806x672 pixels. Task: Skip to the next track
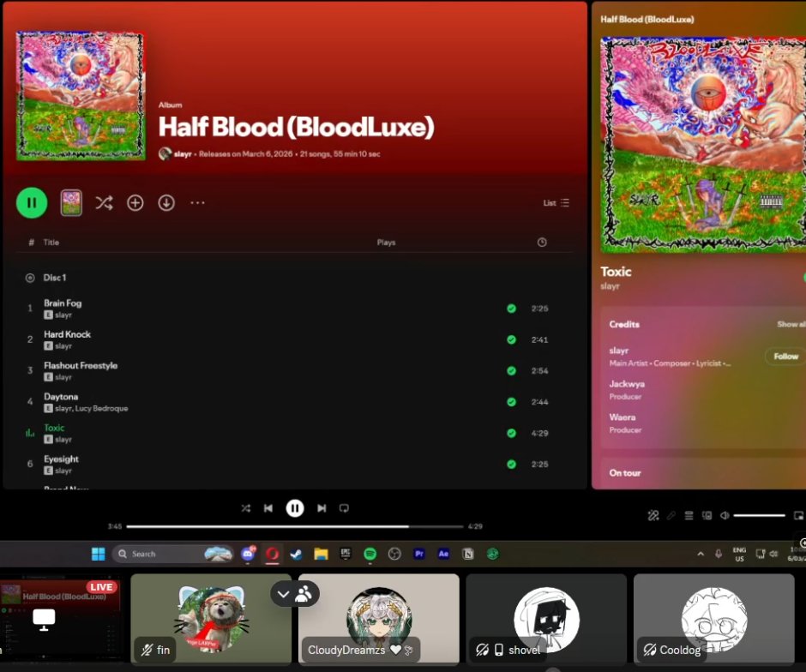point(322,508)
